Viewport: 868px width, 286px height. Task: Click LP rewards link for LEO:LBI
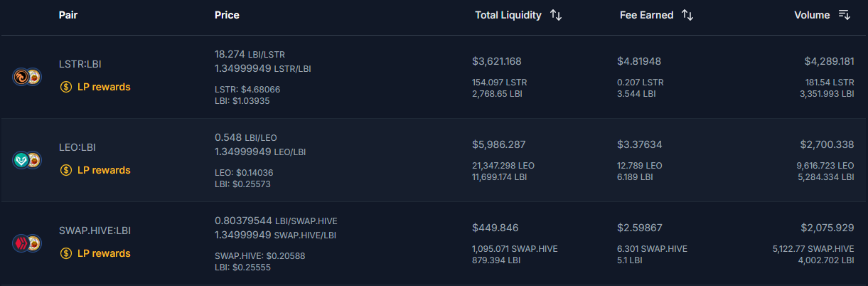coord(104,170)
